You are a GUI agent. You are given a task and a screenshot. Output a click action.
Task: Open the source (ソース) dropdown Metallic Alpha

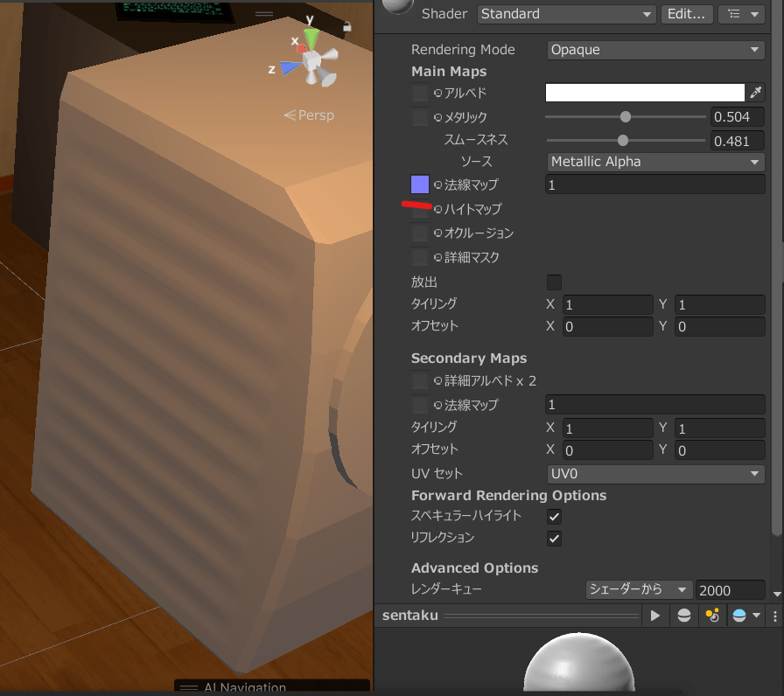(655, 162)
